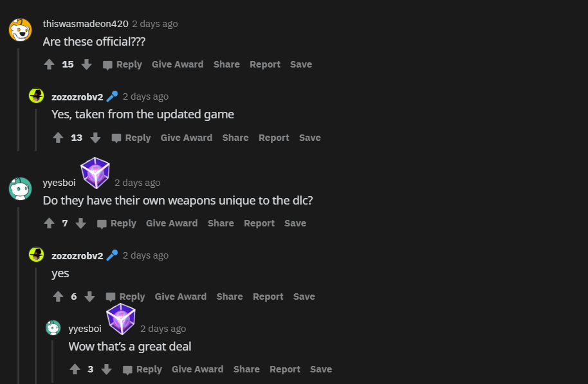Save the "Wow that's a great deal" comment

click(321, 369)
